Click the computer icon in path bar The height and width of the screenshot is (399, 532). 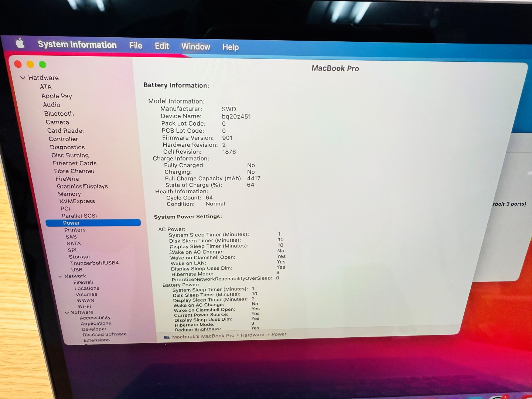pos(167,337)
